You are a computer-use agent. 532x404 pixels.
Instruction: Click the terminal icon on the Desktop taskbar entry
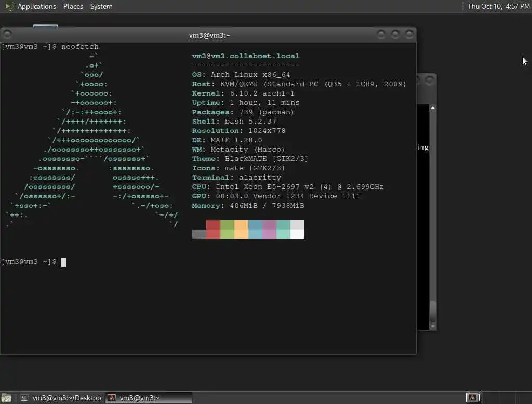(24, 398)
